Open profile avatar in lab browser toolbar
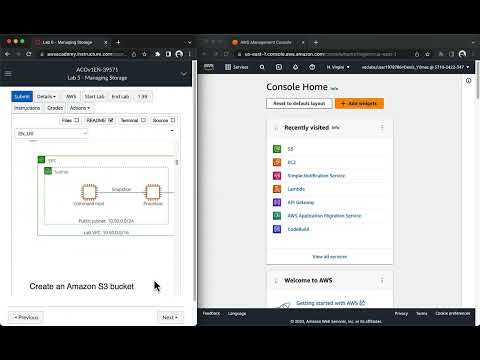 pos(179,54)
